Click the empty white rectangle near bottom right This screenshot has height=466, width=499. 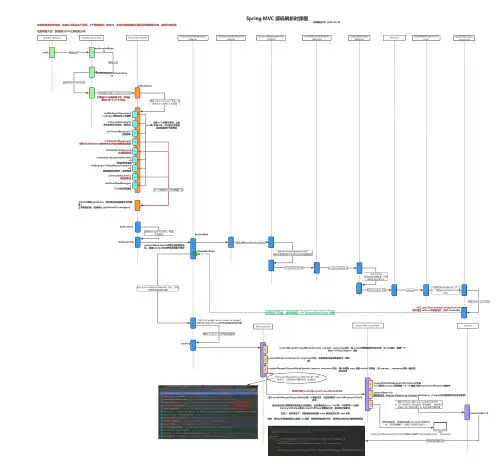[x=440, y=426]
